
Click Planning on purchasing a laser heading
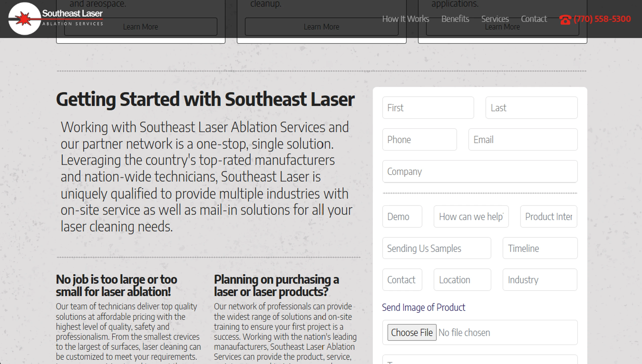point(276,286)
